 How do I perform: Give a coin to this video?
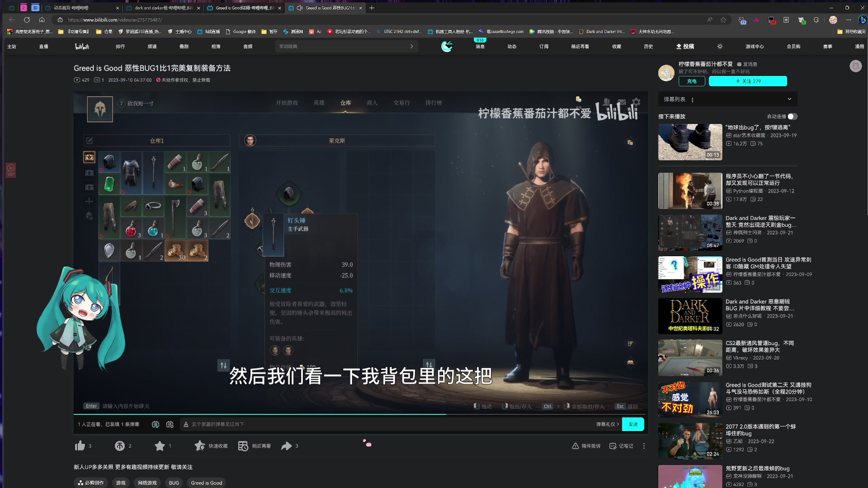click(119, 446)
